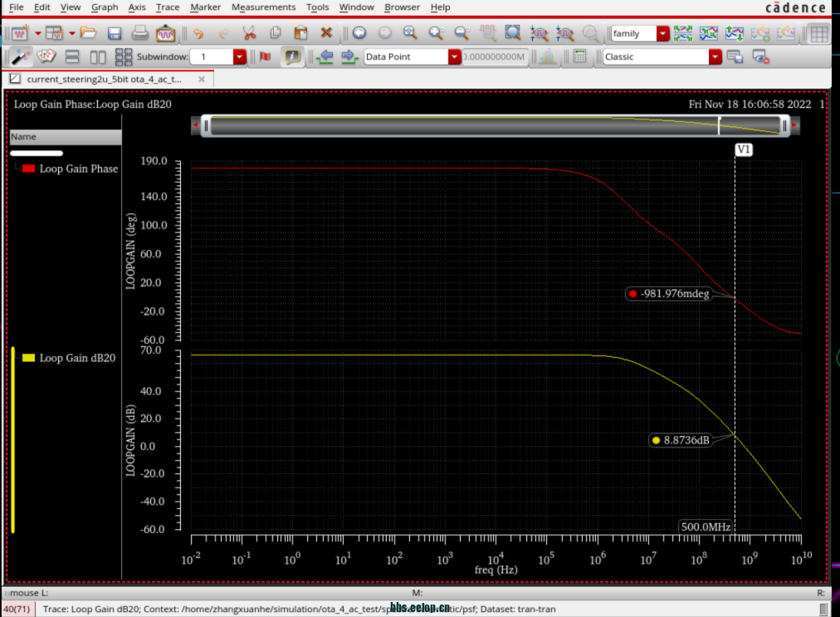The width and height of the screenshot is (840, 617).
Task: Click the delete X icon
Action: 326,33
